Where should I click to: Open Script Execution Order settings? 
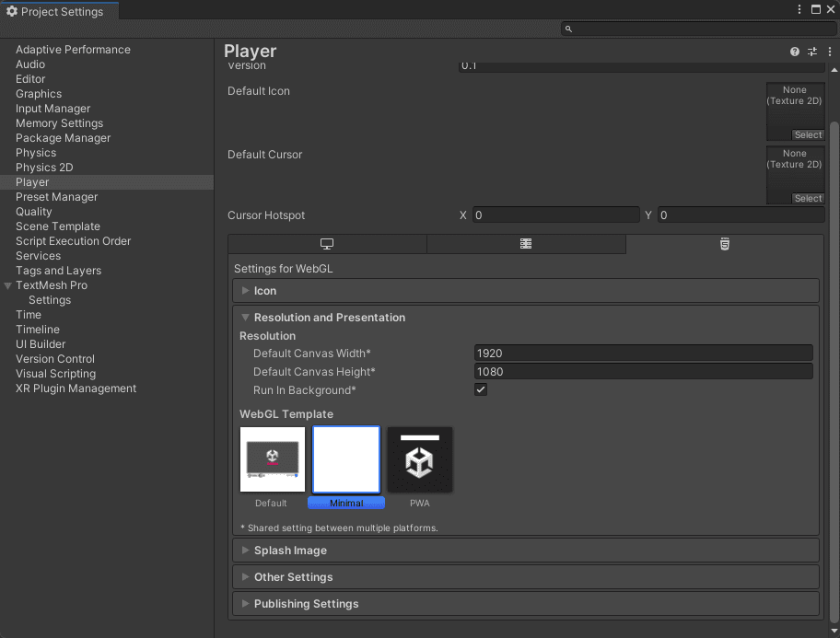(x=73, y=241)
